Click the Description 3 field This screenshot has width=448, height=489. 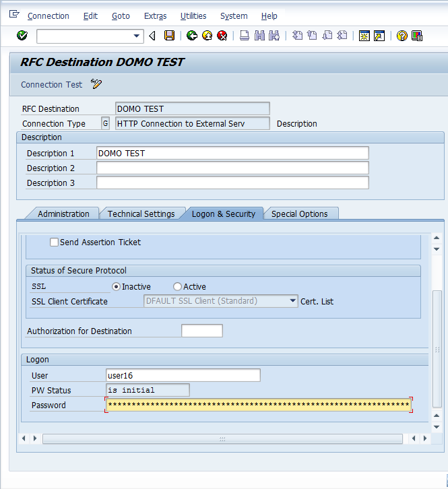coord(232,183)
